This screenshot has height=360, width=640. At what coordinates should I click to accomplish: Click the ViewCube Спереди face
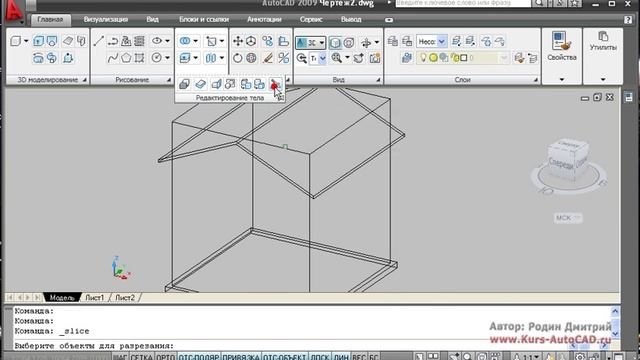click(561, 163)
